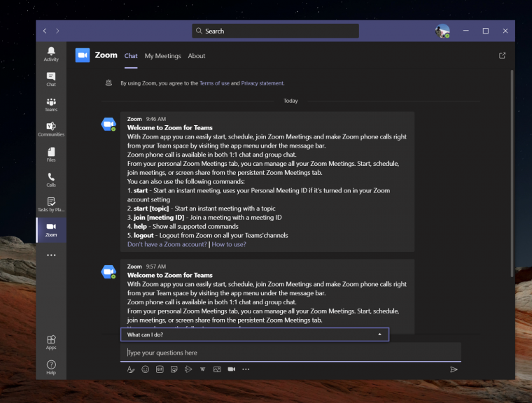Viewport: 532px width, 403px height.
Task: Open the Files section in sidebar
Action: click(51, 155)
